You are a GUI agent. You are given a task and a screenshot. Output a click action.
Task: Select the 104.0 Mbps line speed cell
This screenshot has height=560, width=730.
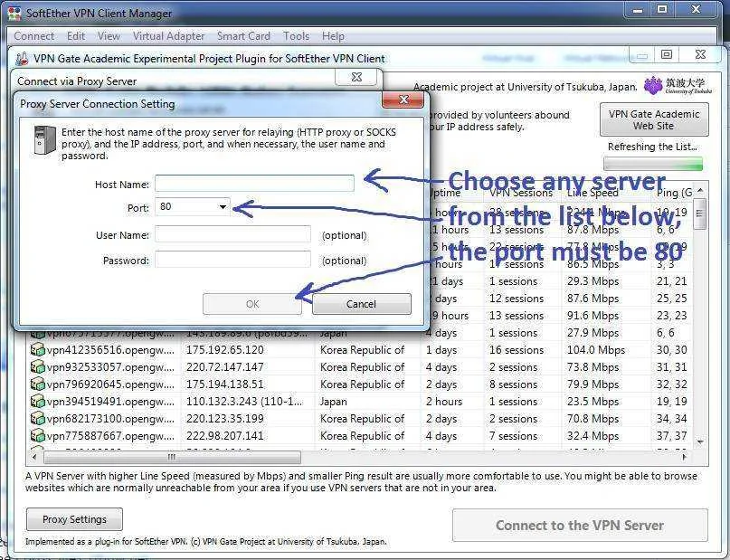(596, 349)
